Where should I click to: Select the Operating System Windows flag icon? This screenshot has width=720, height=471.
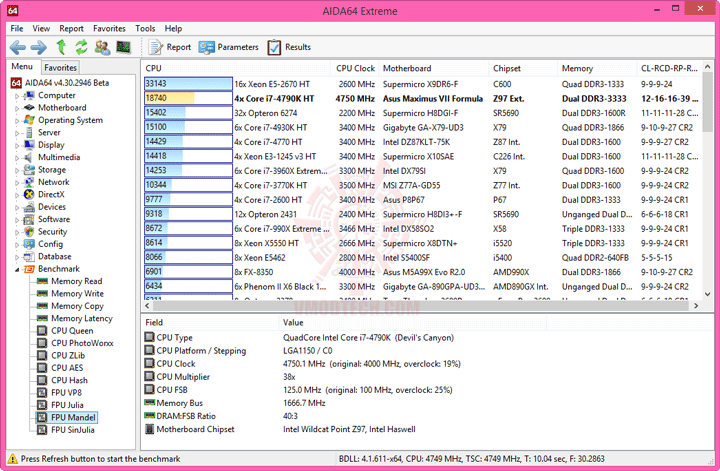click(29, 120)
